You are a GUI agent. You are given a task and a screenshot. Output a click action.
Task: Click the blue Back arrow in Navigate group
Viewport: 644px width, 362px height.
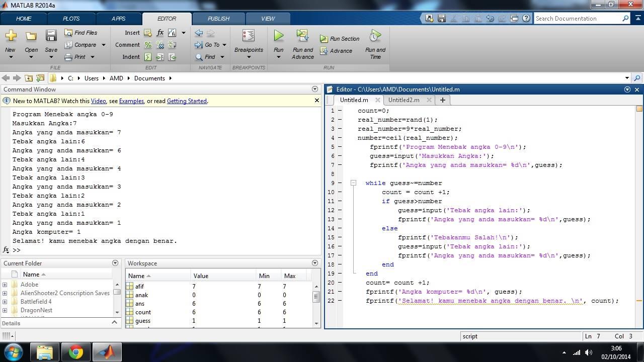[199, 33]
